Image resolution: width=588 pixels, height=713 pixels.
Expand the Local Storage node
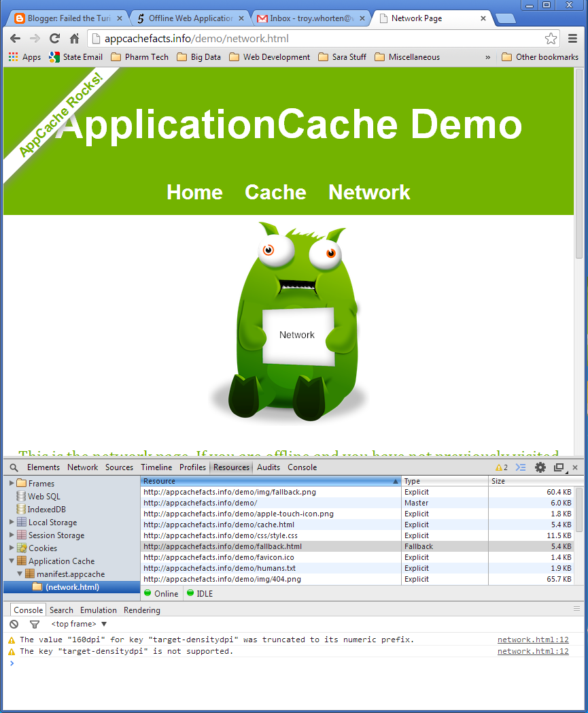pos(12,522)
